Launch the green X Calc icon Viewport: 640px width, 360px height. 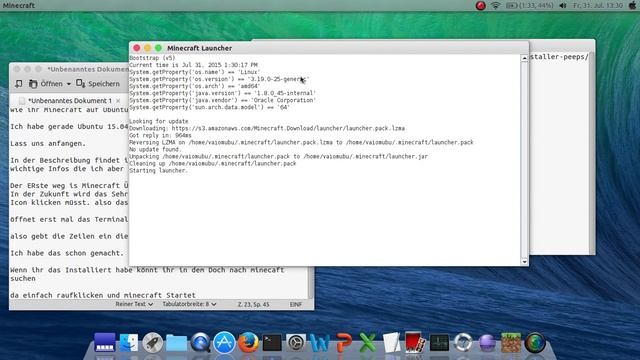pos(367,343)
